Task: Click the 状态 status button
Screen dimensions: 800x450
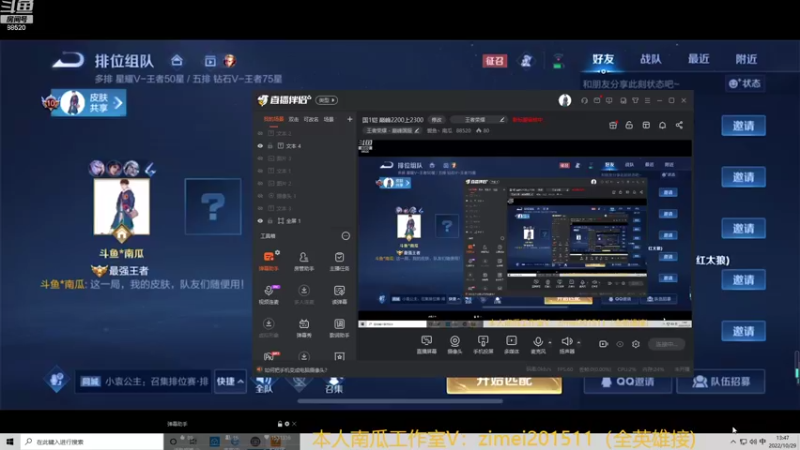Action: click(x=745, y=84)
